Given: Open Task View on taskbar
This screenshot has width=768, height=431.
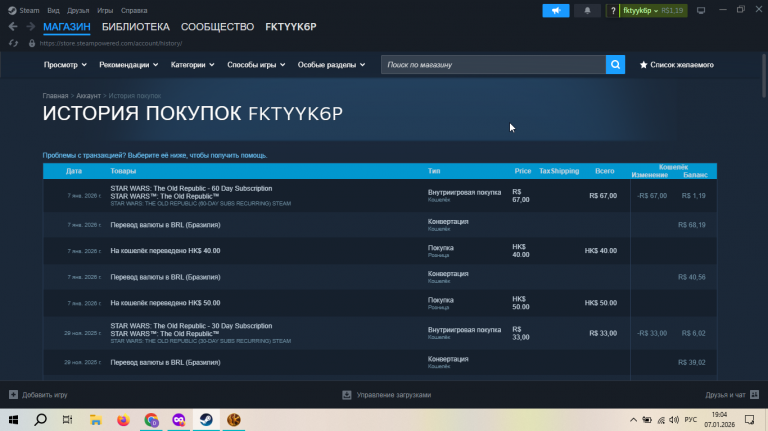Looking at the screenshot, I should pyautogui.click(x=68, y=420).
